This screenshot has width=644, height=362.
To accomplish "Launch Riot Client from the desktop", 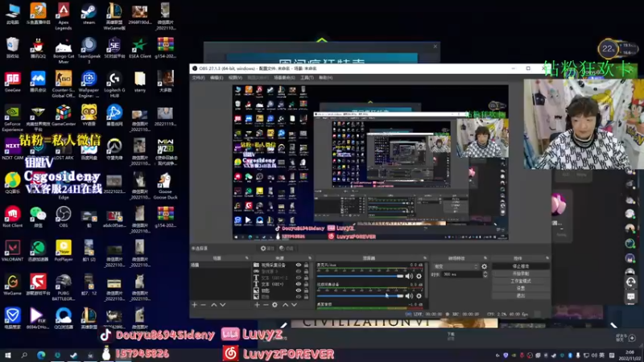I will 12,217.
